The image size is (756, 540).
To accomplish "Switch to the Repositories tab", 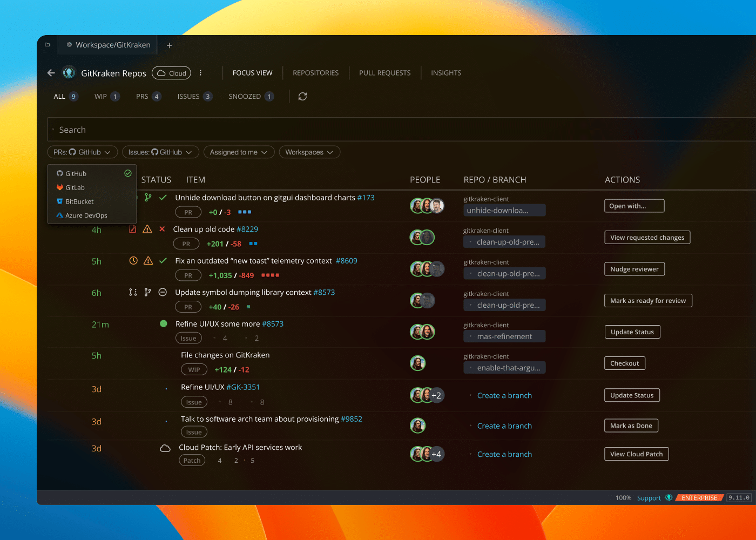I will click(316, 73).
